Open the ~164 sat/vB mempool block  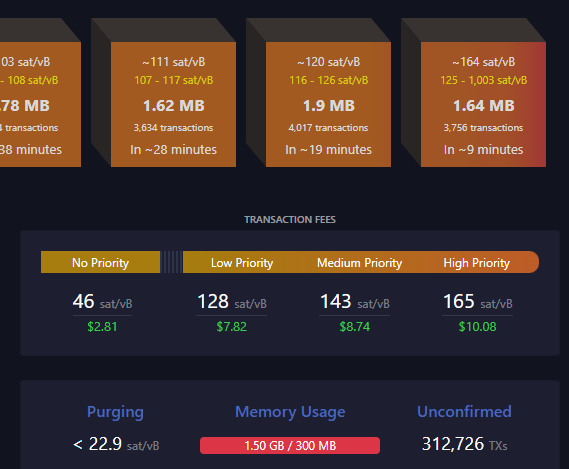[483, 104]
